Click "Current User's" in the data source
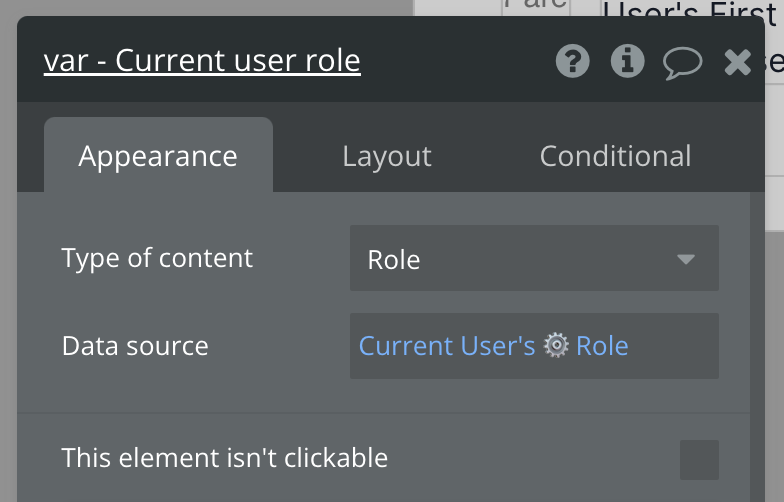This screenshot has width=784, height=502. (447, 346)
